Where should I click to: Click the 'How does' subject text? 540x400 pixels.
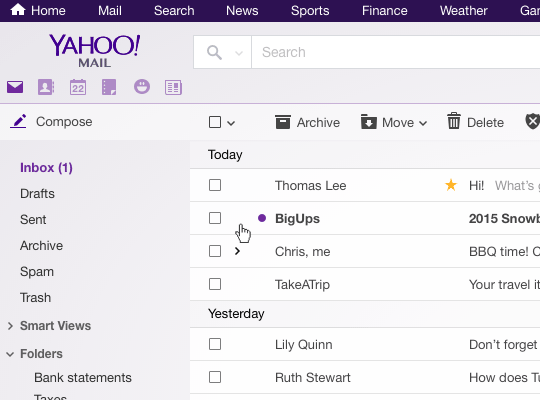[x=498, y=378]
